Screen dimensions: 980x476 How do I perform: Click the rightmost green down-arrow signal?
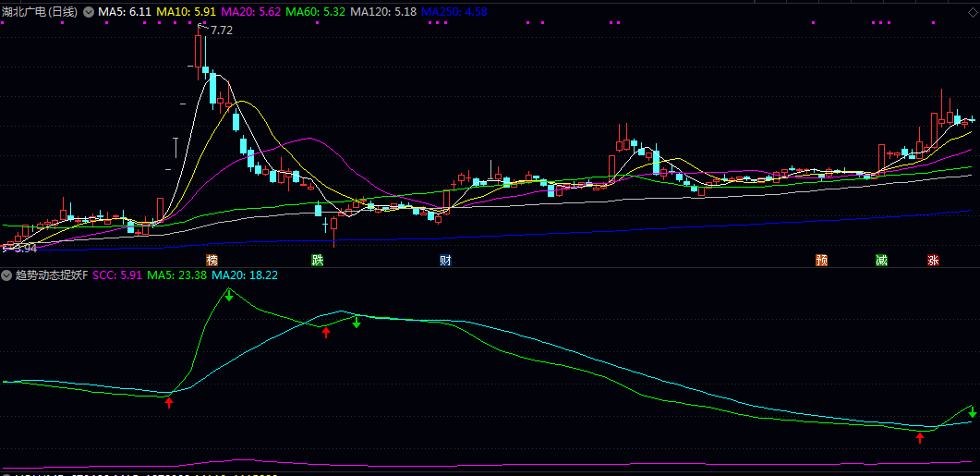point(973,411)
